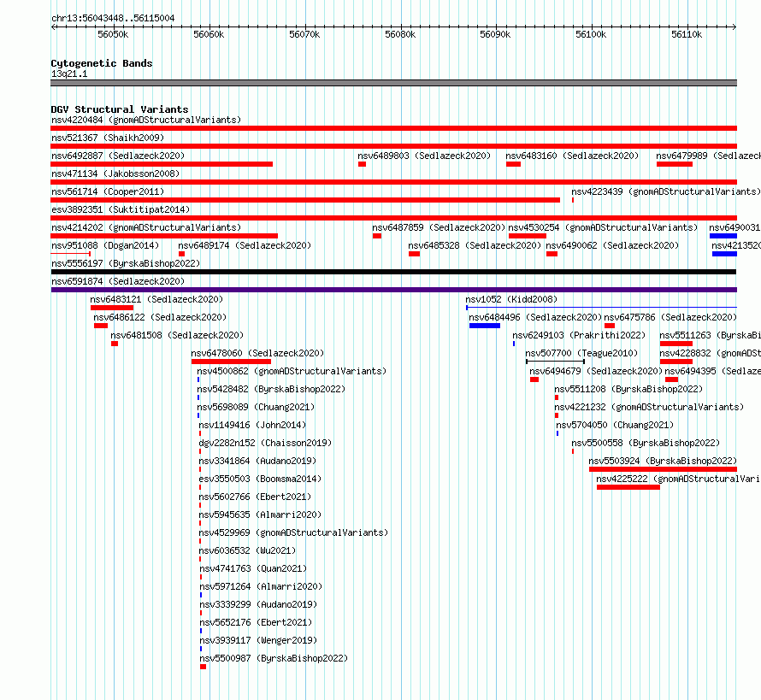The image size is (761, 700).
Task: Select nsv6494679 Sedlazeck2020 label
Action: pos(596,371)
